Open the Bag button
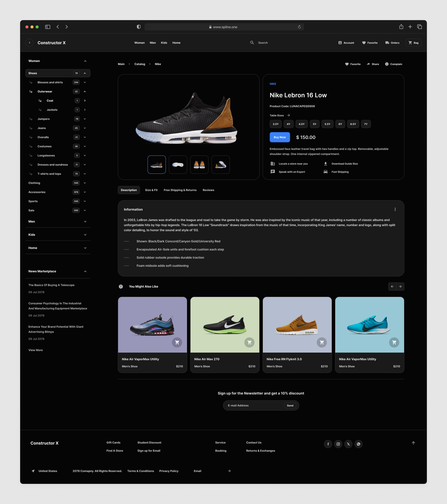447x504 pixels. [413, 43]
